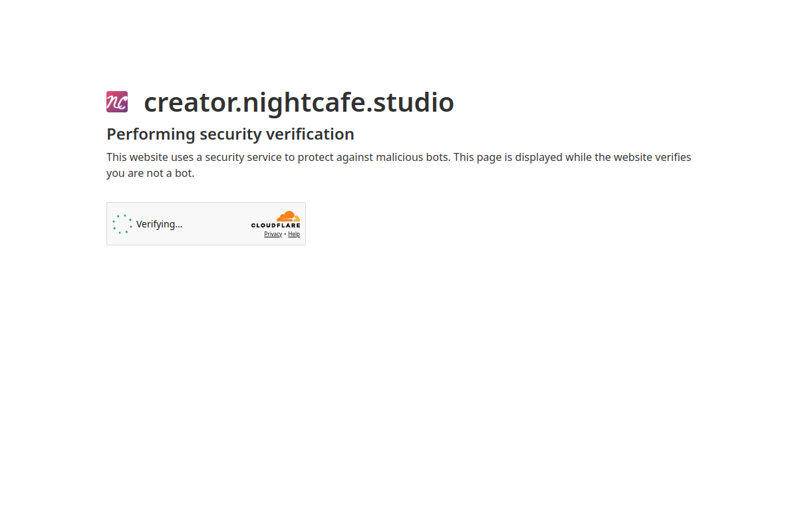
Task: Click the "Verifying..." status text
Action: (159, 224)
